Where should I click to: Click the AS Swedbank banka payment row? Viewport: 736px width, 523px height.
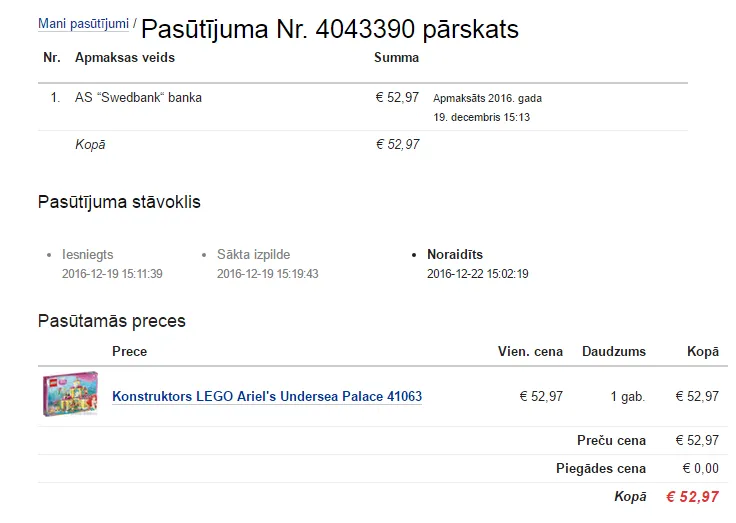coord(363,107)
